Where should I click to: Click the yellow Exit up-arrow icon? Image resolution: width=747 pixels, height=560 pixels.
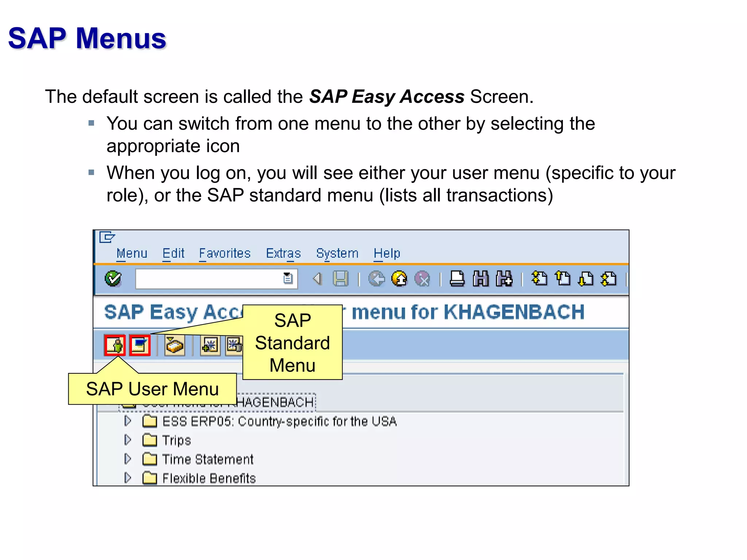pos(399,279)
